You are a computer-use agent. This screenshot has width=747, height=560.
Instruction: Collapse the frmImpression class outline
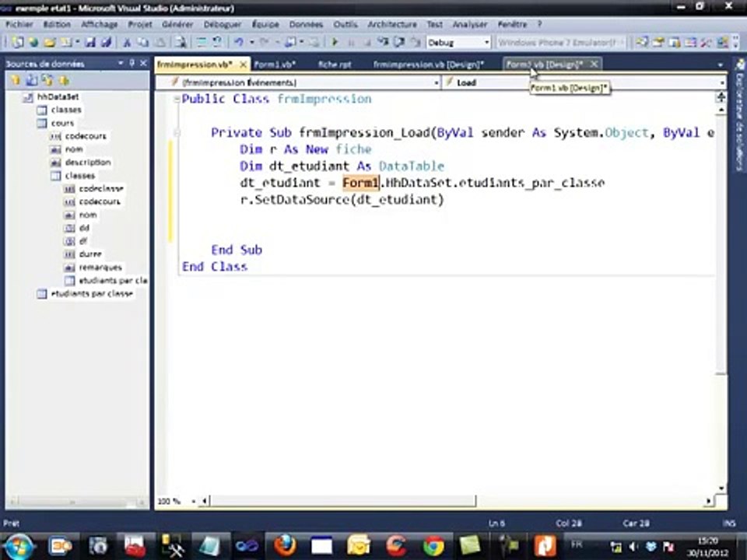coord(177,99)
